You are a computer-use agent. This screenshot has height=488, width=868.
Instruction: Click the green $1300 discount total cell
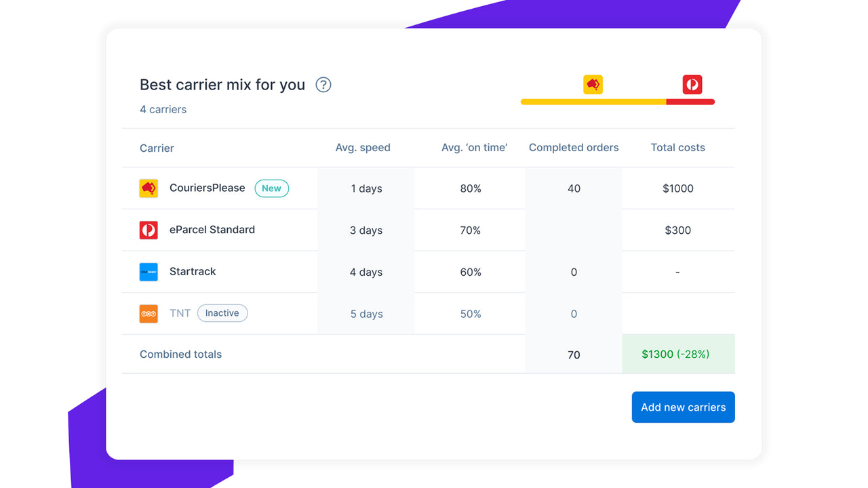[x=677, y=354]
